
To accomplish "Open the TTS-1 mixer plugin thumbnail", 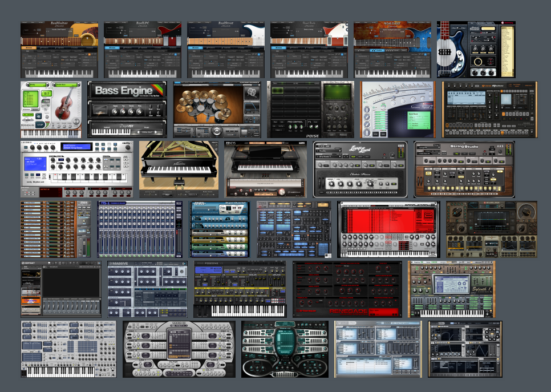I will (x=140, y=229).
